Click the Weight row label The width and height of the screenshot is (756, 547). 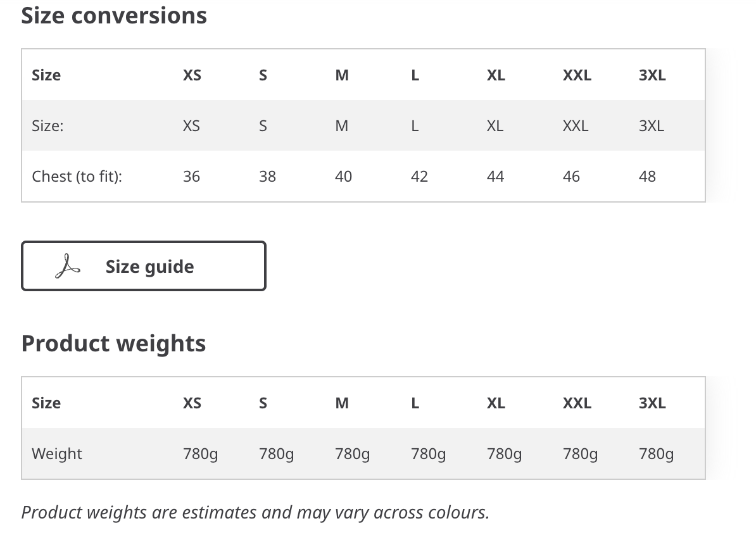[x=57, y=453]
